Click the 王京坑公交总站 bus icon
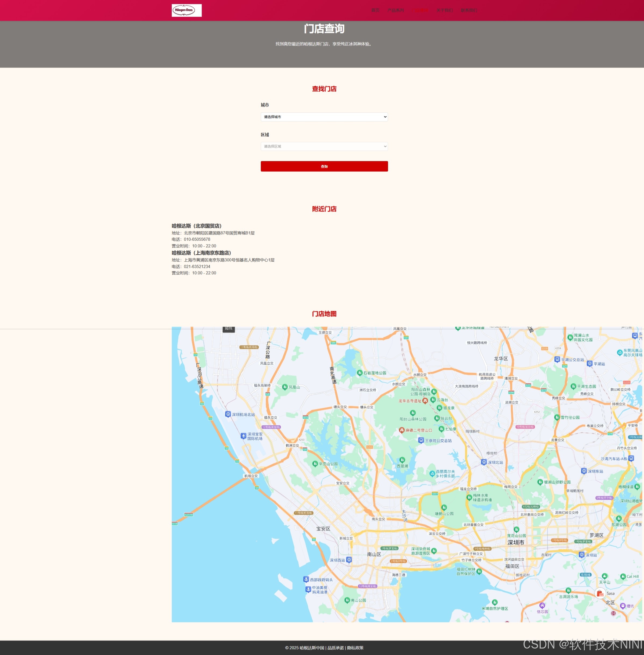 pos(421,440)
